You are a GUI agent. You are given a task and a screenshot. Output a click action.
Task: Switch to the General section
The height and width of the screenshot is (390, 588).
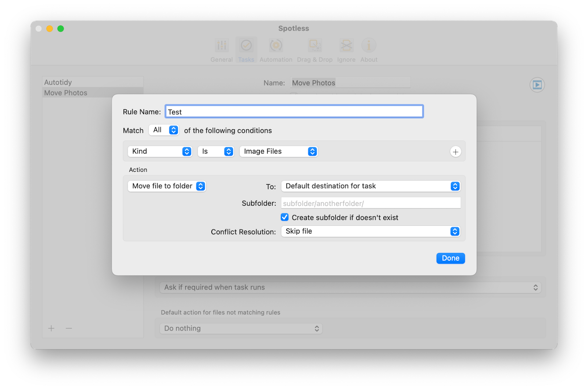pyautogui.click(x=221, y=49)
